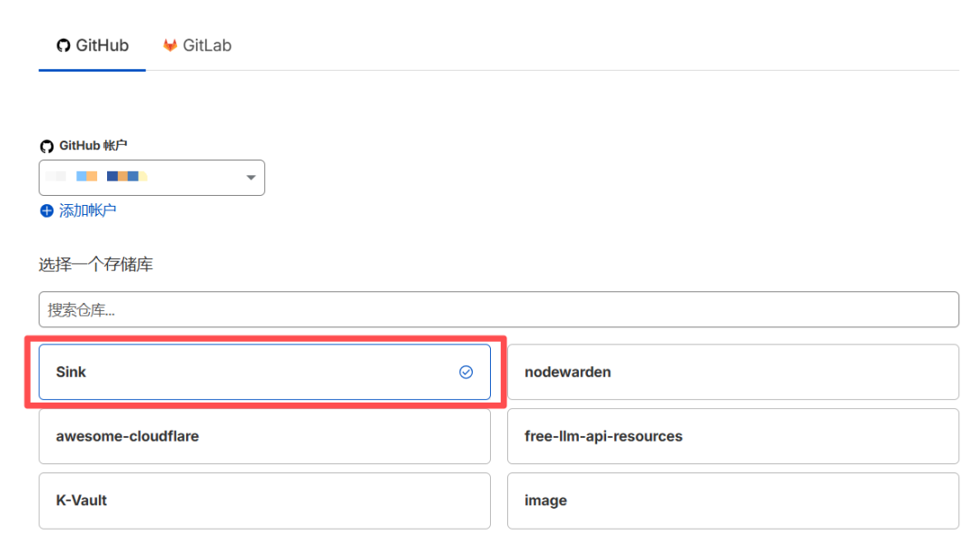Screen dimensions: 980x535
Task: Focus the repository search field
Action: [x=499, y=309]
